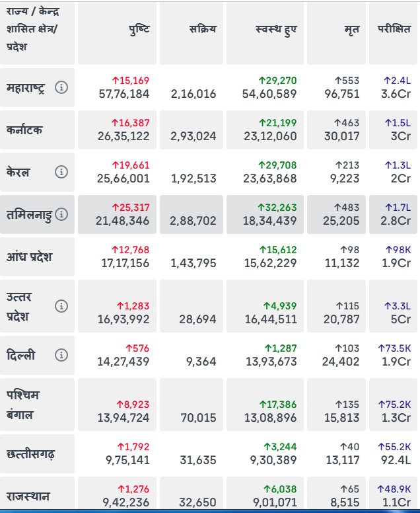Open the छत्तीसगढ़ state name
The width and height of the screenshot is (420, 513).
pos(31,454)
